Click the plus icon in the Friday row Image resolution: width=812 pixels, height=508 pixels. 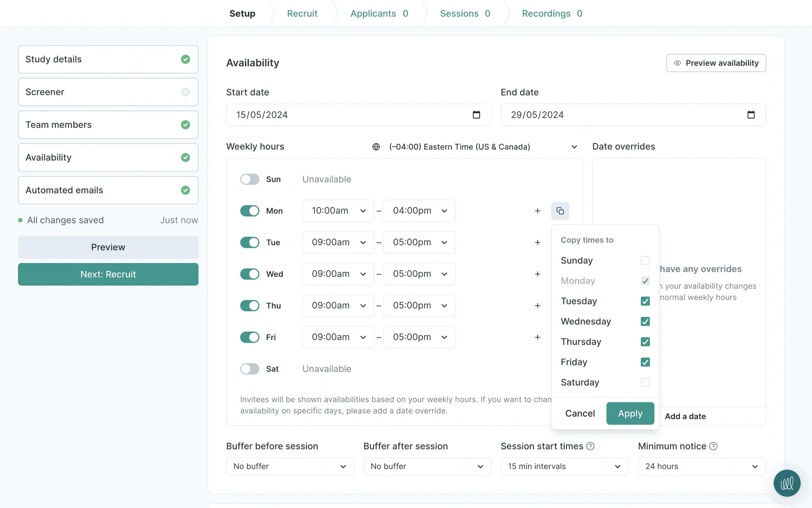[538, 337]
